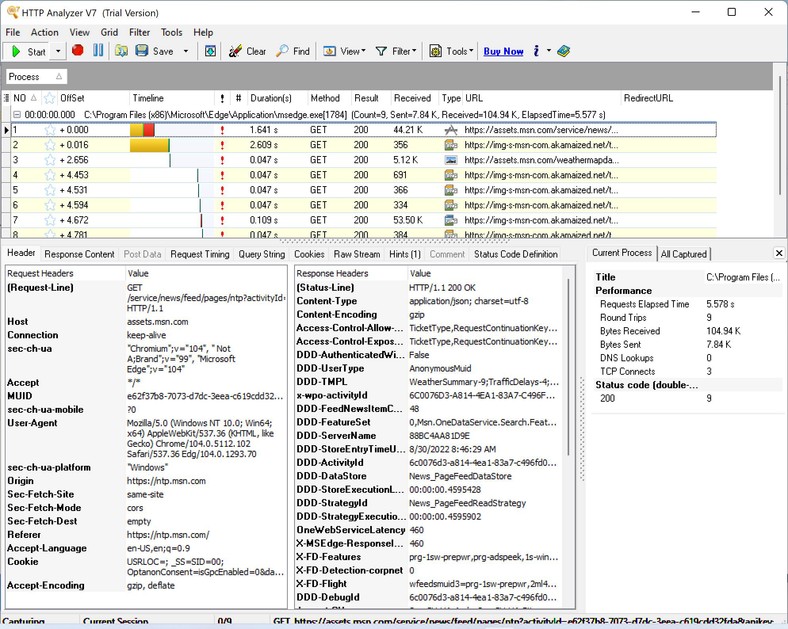
Task: Switch to the Request Timing tab
Action: (200, 254)
